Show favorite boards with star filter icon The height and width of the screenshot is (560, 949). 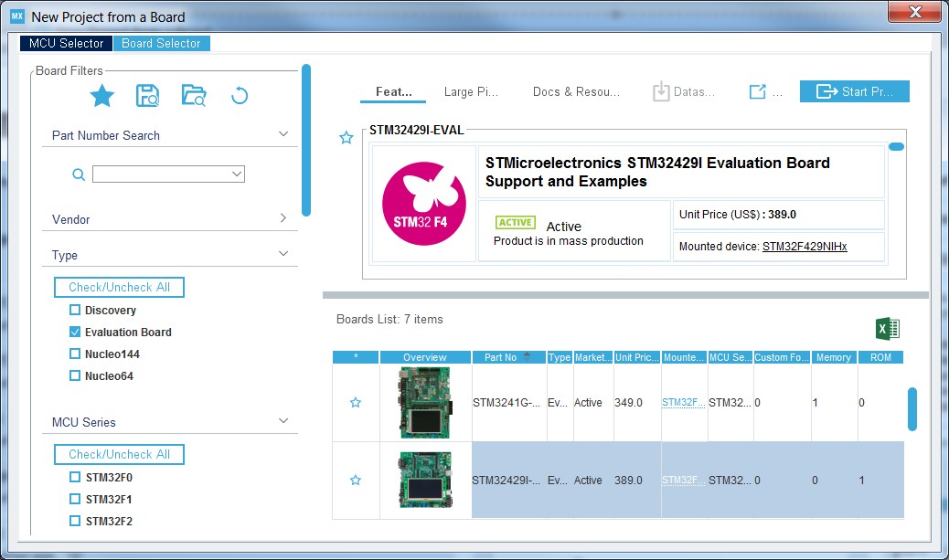102,96
